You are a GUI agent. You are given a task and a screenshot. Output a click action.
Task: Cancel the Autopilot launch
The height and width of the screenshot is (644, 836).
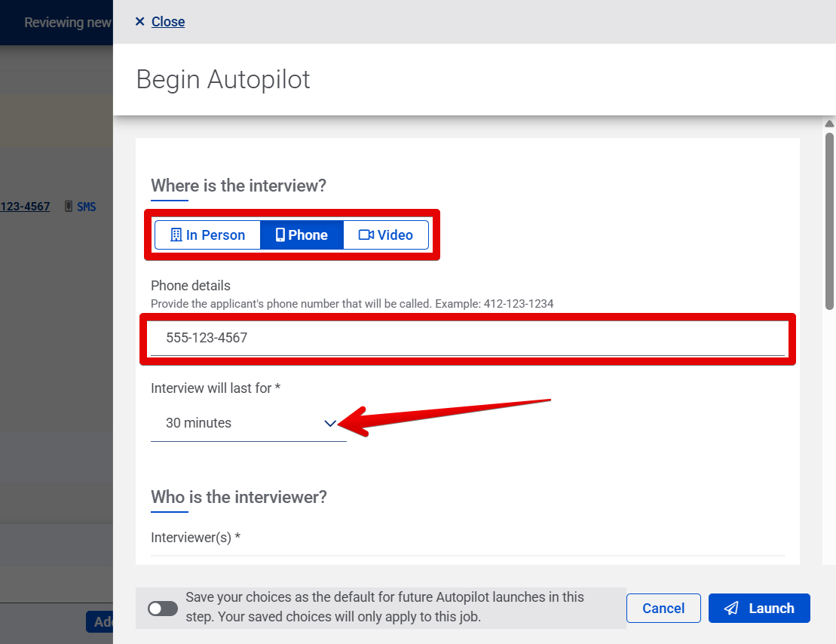(x=663, y=608)
